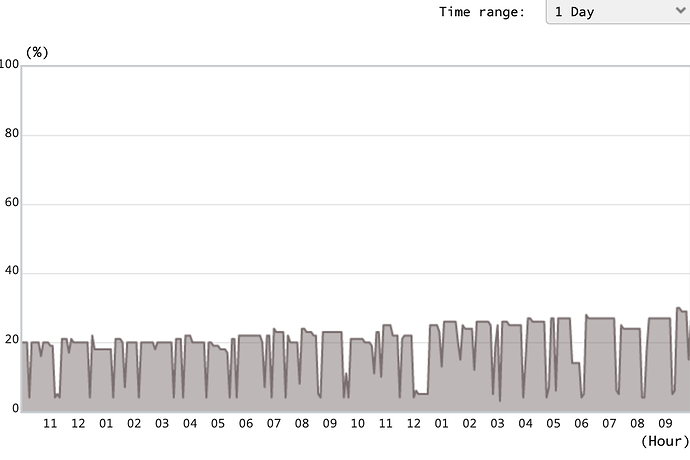The width and height of the screenshot is (690, 460).
Task: Click the 80 y-axis value
Action: click(12, 133)
